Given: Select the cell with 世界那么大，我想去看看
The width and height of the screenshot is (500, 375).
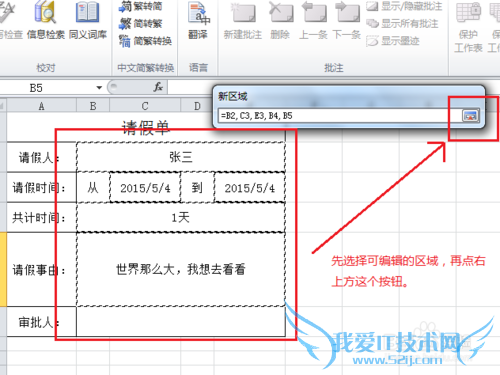Looking at the screenshot, I should tap(181, 269).
